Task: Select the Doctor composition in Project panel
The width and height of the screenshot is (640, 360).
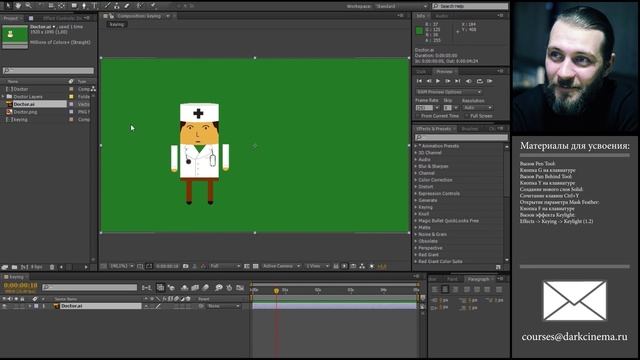Action: pyautogui.click(x=21, y=89)
